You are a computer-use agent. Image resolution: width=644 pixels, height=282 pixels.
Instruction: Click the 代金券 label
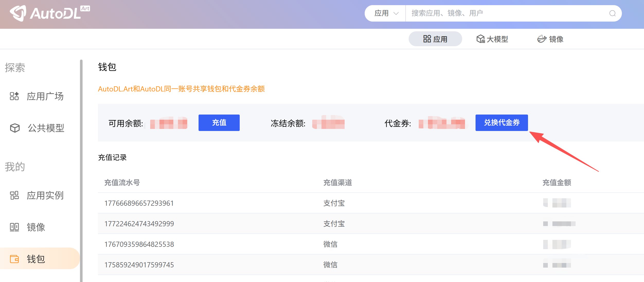tap(398, 123)
